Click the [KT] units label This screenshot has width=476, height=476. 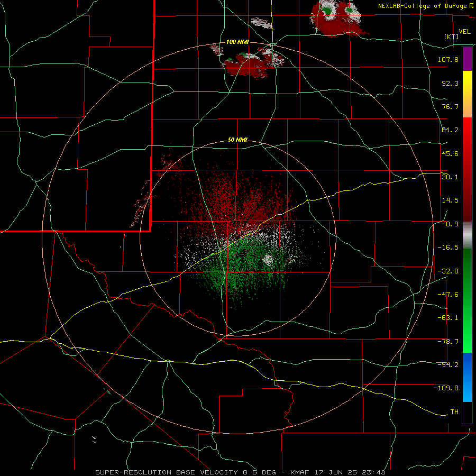tap(452, 36)
